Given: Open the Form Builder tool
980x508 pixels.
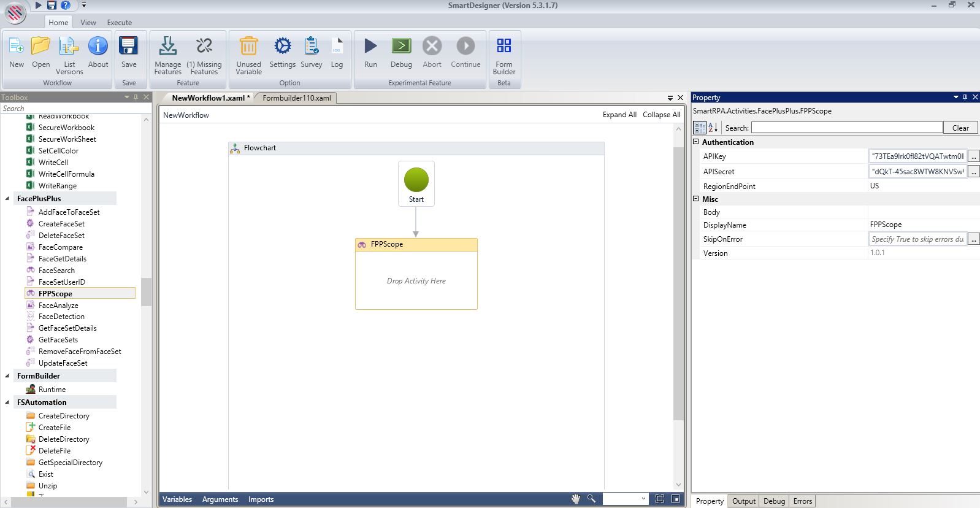Looking at the screenshot, I should [503, 47].
